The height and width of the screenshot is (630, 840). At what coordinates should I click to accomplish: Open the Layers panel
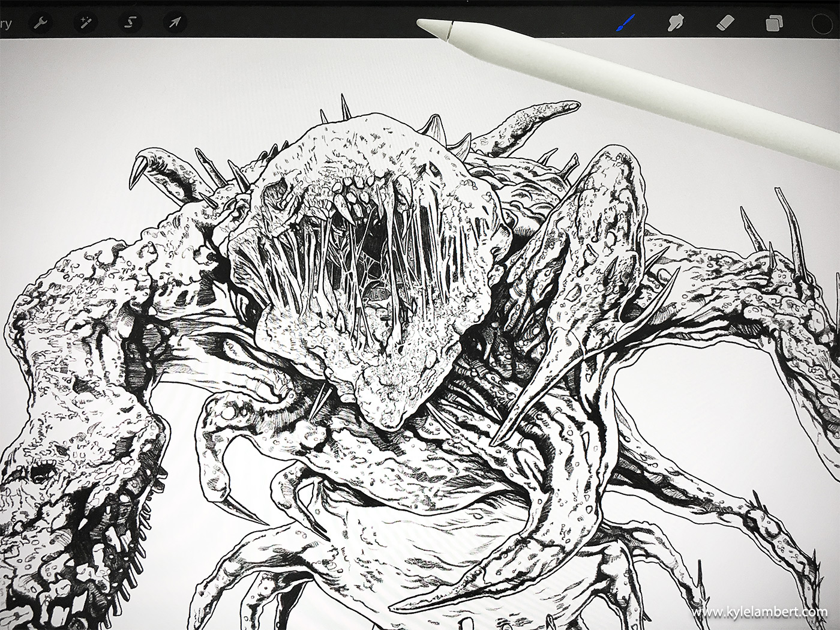[x=774, y=23]
